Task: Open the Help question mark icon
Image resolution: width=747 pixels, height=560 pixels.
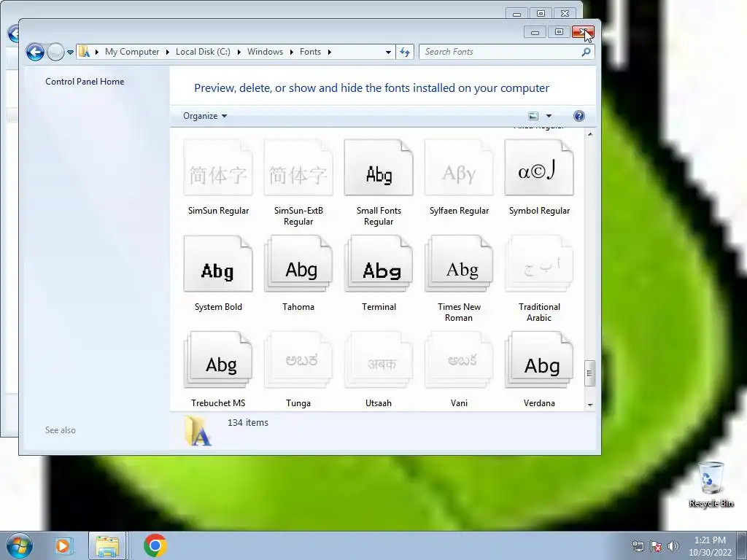Action: click(x=578, y=116)
